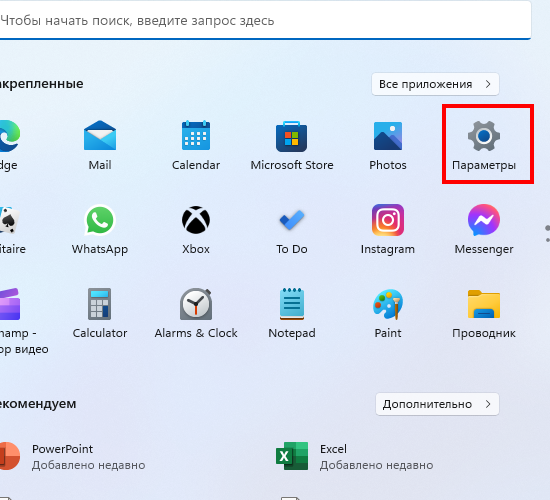Viewport: 550px width, 500px height.
Task: Open the Параметры settings gear app
Action: pos(484,145)
